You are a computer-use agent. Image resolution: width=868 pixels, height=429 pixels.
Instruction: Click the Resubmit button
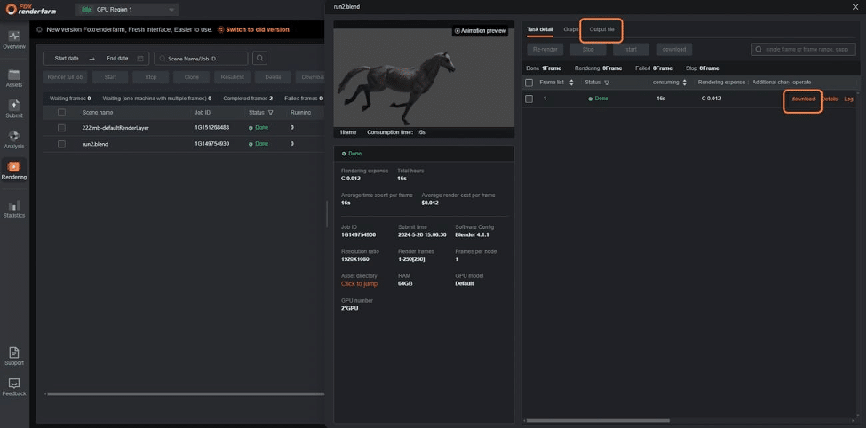point(233,77)
